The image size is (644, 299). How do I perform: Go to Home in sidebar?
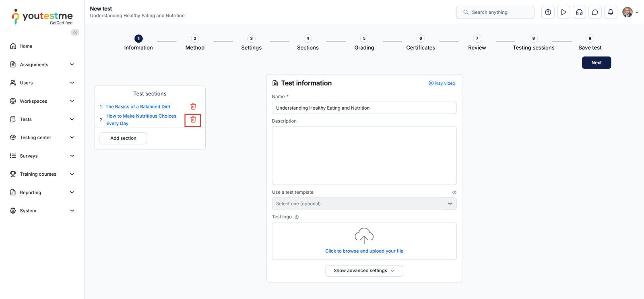26,46
